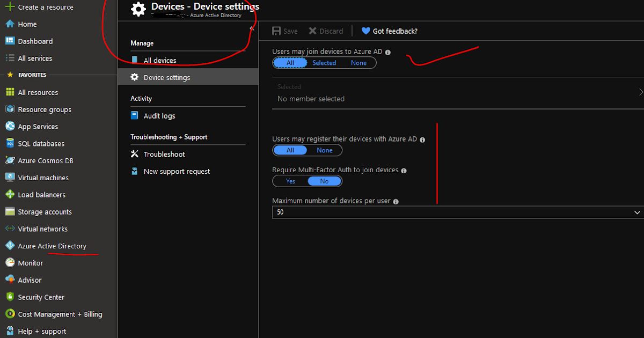Screen dimensions: 644x338
Task: Click the Advisor icon
Action: [x=10, y=280]
